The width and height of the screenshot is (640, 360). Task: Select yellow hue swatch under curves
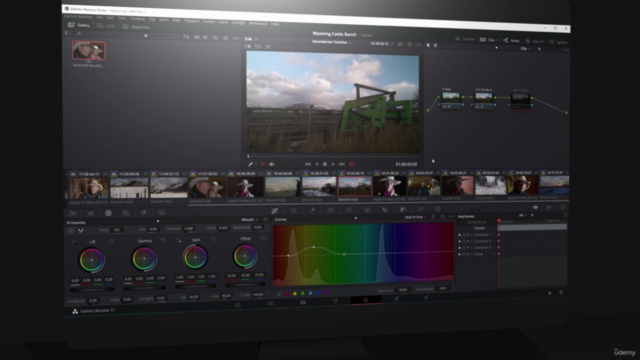click(x=295, y=293)
